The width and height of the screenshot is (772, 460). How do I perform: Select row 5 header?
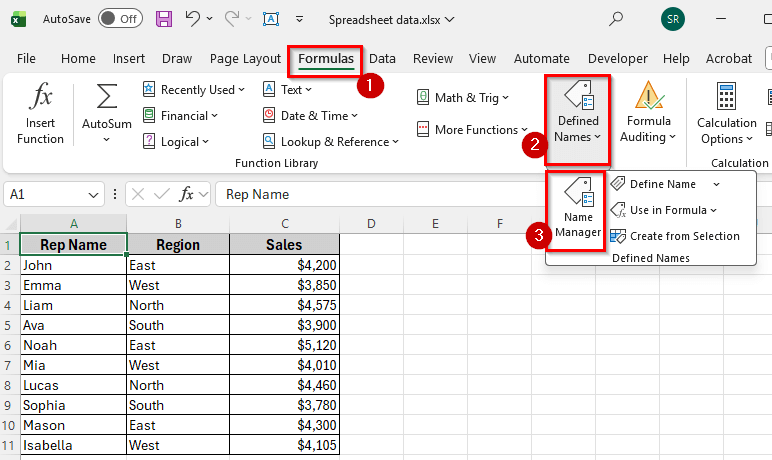pos(8,325)
